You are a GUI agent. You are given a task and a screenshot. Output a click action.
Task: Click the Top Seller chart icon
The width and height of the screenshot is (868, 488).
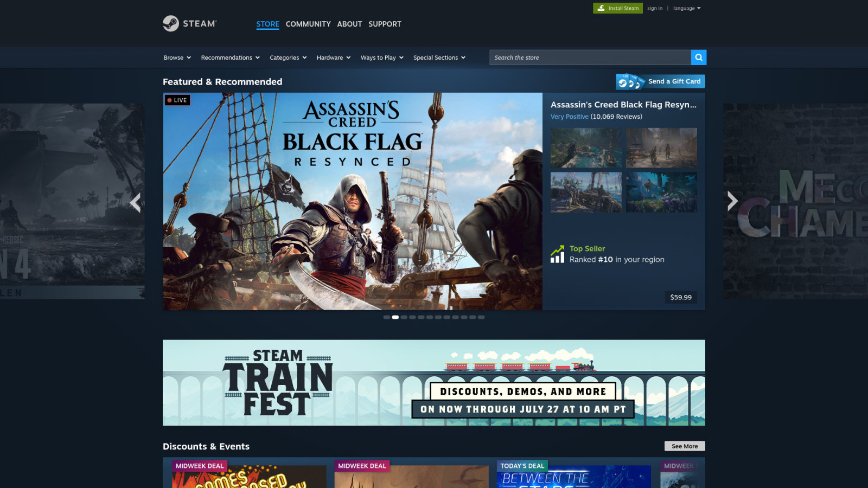click(x=557, y=254)
